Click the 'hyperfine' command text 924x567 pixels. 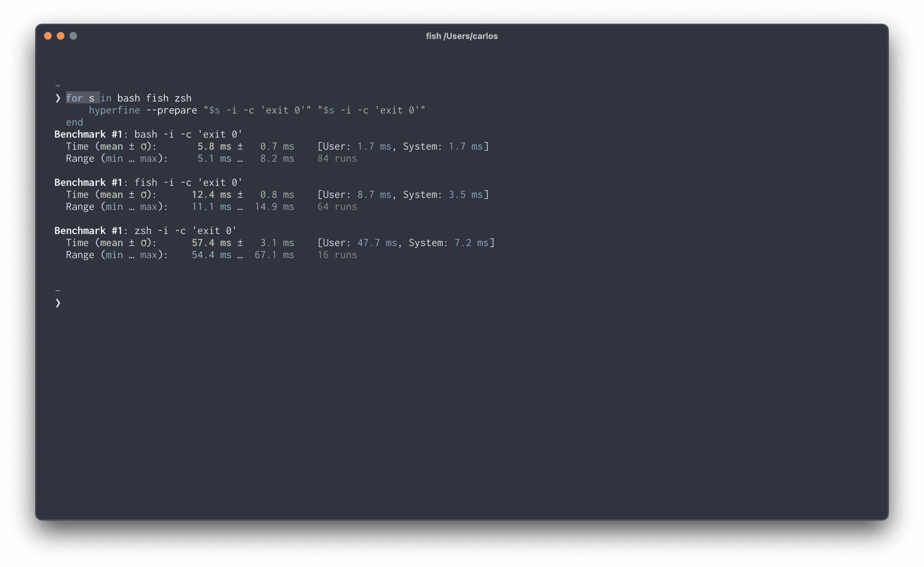pos(115,110)
